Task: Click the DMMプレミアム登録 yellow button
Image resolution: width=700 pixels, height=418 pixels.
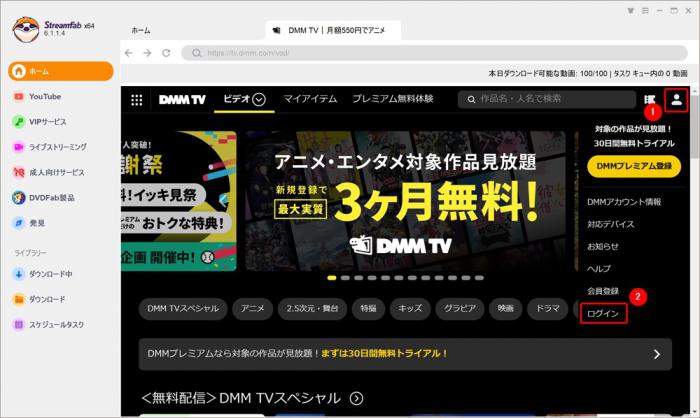Action: (634, 166)
